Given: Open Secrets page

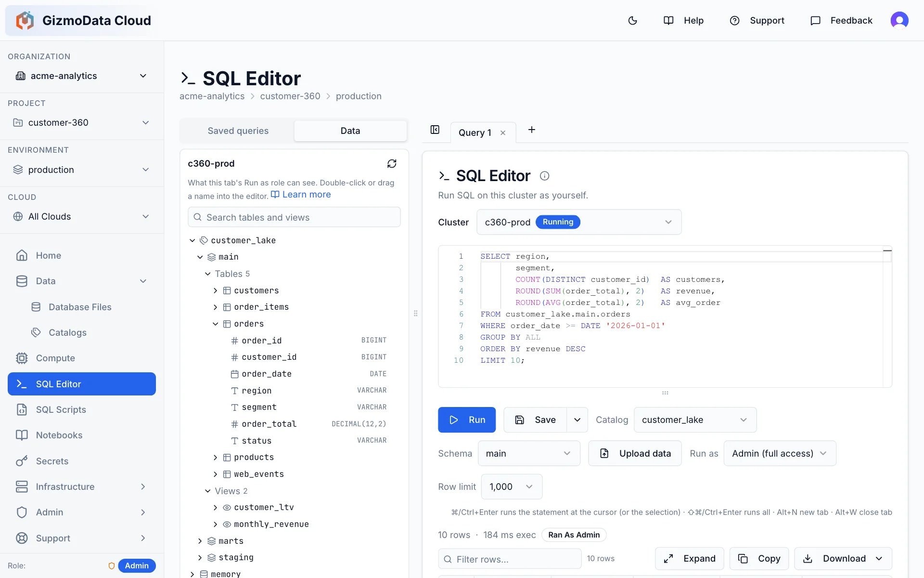Looking at the screenshot, I should (x=82, y=461).
